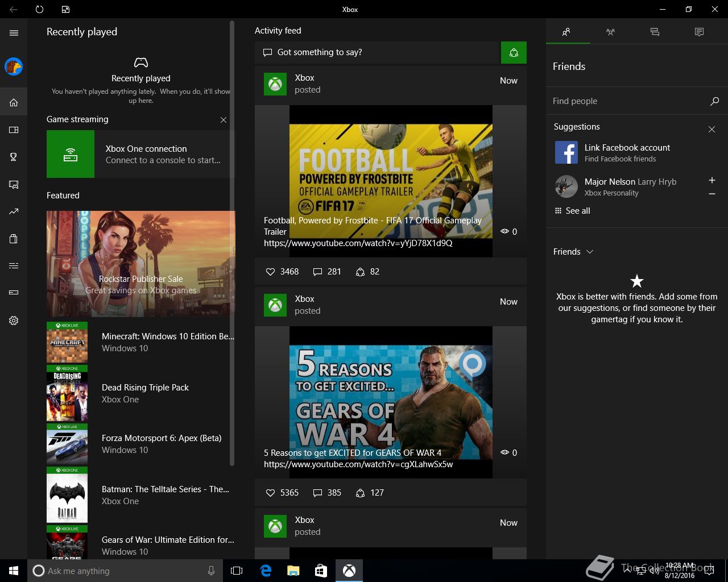The width and height of the screenshot is (728, 582).
Task: Open Settings gear in sidebar
Action: pos(14,321)
